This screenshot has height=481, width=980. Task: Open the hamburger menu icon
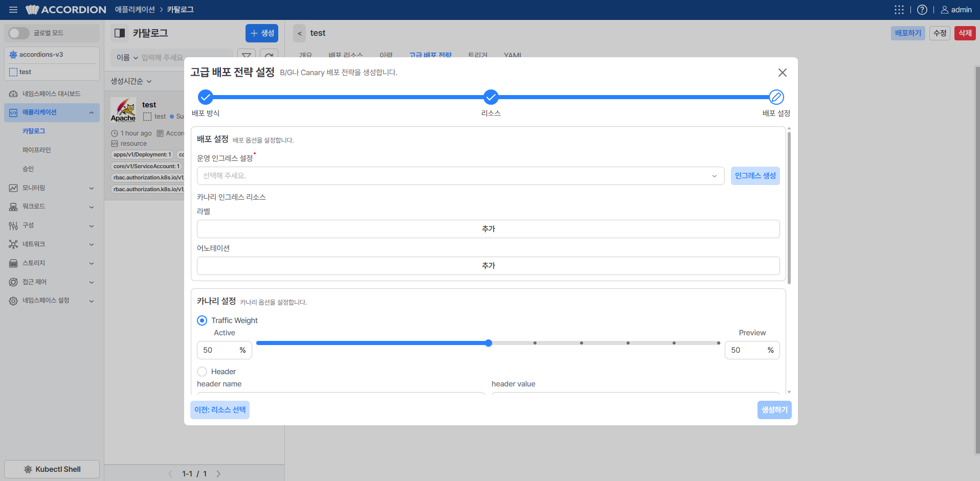(13, 10)
